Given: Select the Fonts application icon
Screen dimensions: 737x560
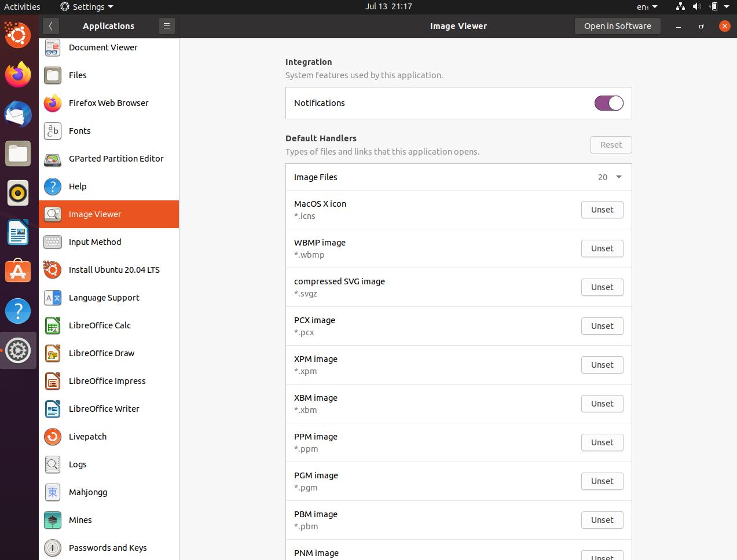Looking at the screenshot, I should click(x=53, y=131).
